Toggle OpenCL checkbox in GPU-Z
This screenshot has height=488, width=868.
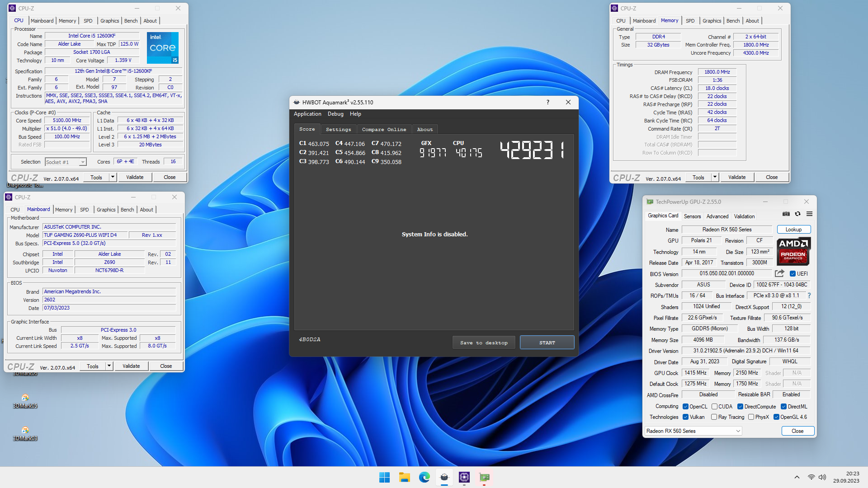pyautogui.click(x=685, y=407)
